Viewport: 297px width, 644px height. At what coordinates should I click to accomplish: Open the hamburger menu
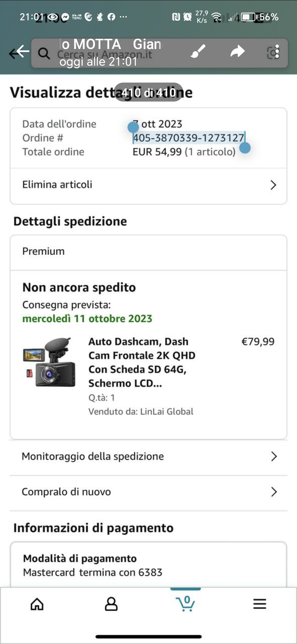[260, 604]
